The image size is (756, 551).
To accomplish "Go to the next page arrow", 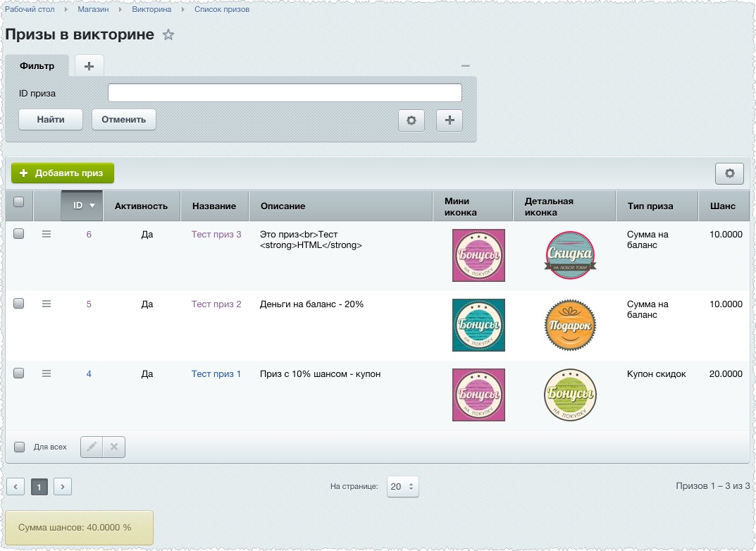I will (63, 486).
